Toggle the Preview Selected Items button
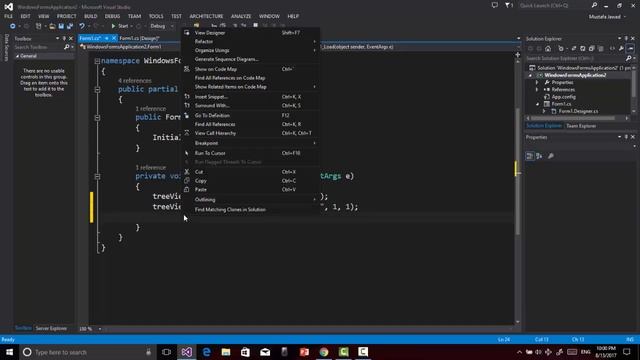640x360 pixels. point(630,49)
